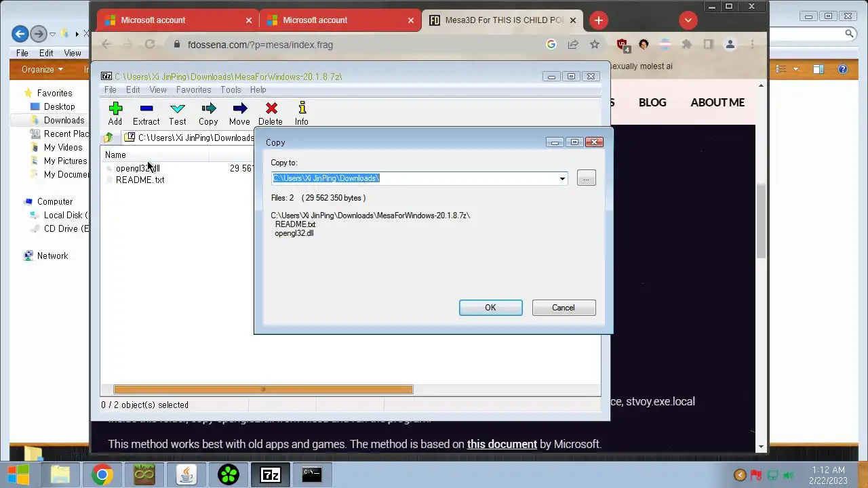Screen dimensions: 868x488
Task: Open the Chrome three-dot menu
Action: 752,45
